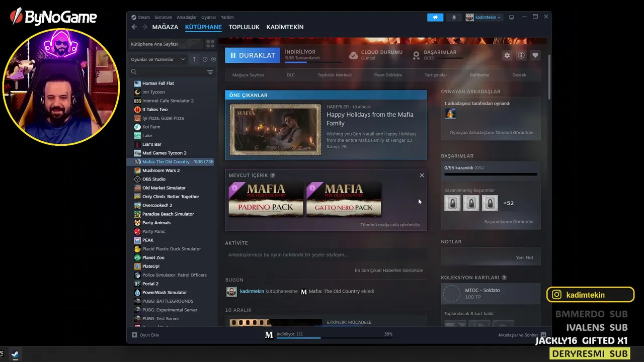Click the main page vertical scrollbar
The image size is (644, 362).
[549, 76]
